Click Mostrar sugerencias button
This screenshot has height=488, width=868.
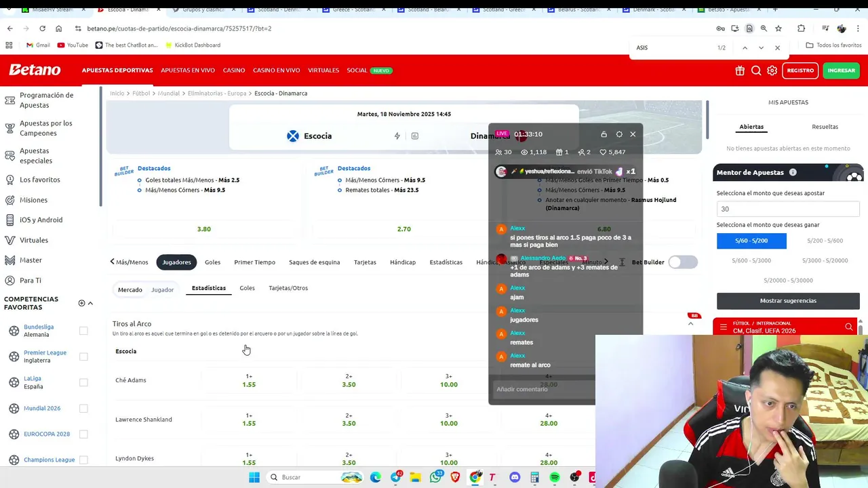pos(788,300)
